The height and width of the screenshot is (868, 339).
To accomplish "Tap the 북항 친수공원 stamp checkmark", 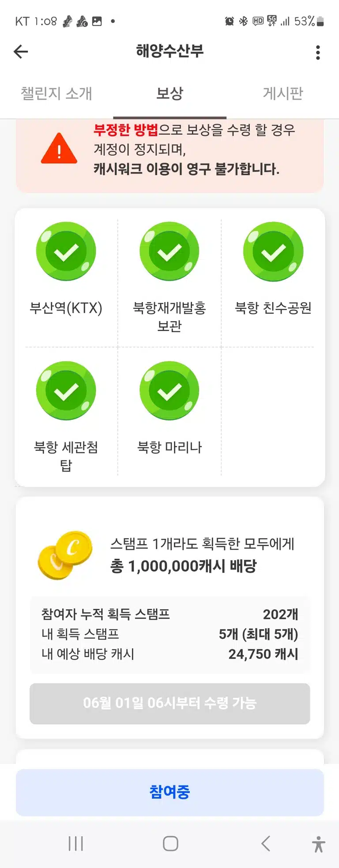I will tap(273, 251).
